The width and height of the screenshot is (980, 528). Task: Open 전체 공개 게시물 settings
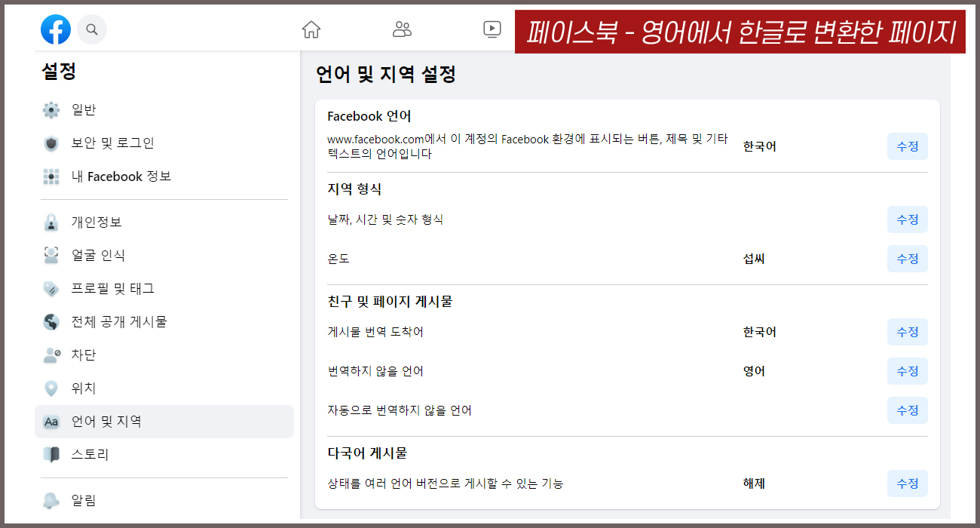pos(164,322)
